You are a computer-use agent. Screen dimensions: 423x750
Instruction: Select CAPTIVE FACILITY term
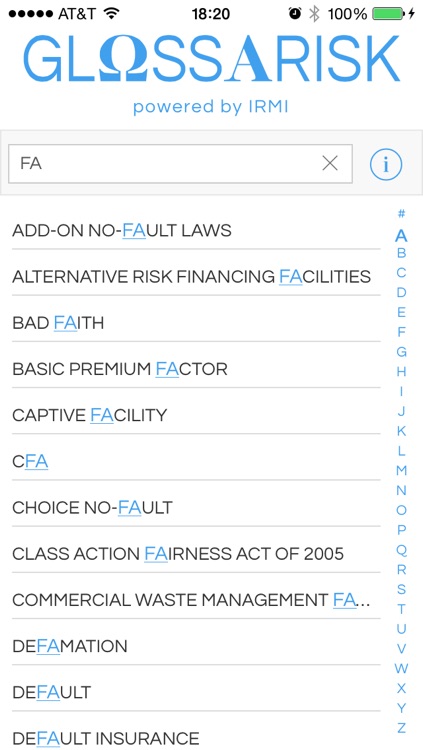coord(196,416)
